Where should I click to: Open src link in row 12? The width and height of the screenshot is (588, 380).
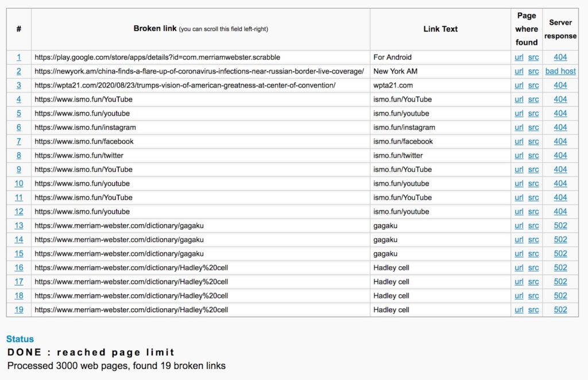click(533, 212)
